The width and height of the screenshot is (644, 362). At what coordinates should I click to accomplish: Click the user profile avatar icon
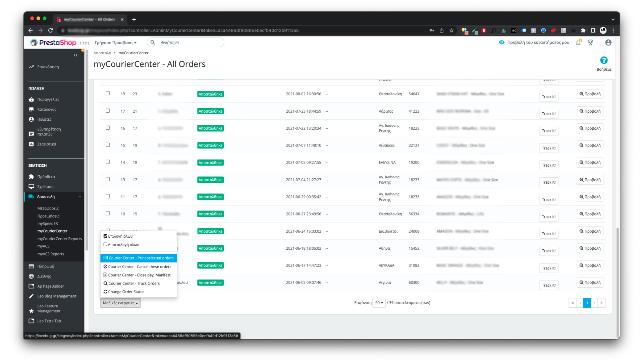click(608, 43)
